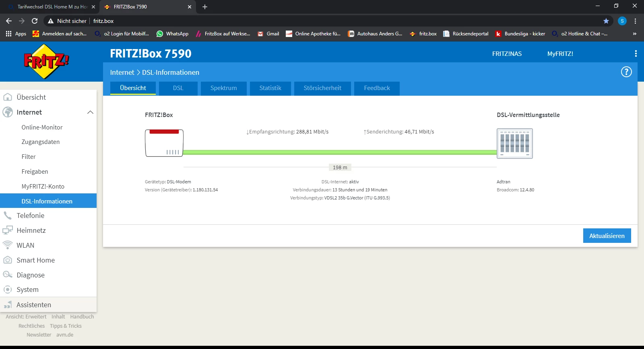The height and width of the screenshot is (349, 644).
Task: Go back with browser back arrow
Action: [9, 21]
